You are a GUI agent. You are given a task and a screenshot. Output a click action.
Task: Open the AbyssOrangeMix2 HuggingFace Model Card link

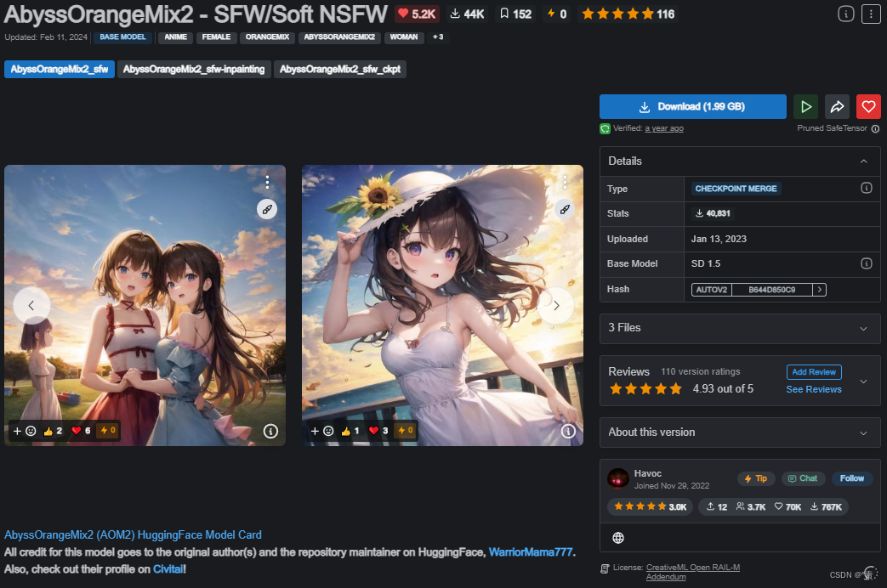133,534
